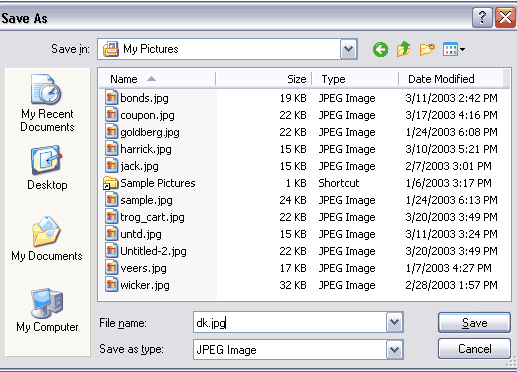The height and width of the screenshot is (372, 517).
Task: Open the Views menu icon
Action: point(454,50)
